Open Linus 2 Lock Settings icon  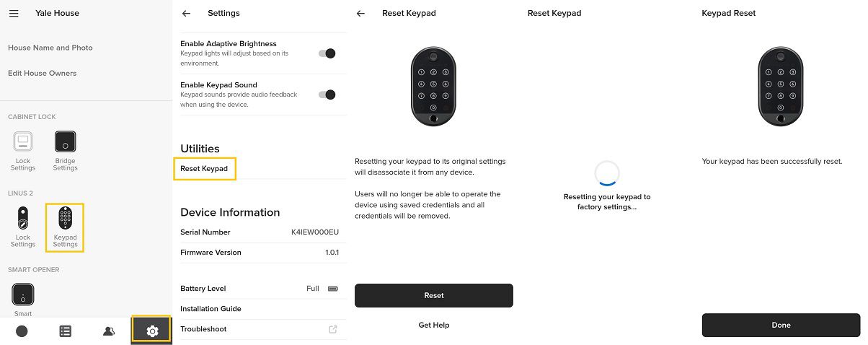tap(23, 219)
